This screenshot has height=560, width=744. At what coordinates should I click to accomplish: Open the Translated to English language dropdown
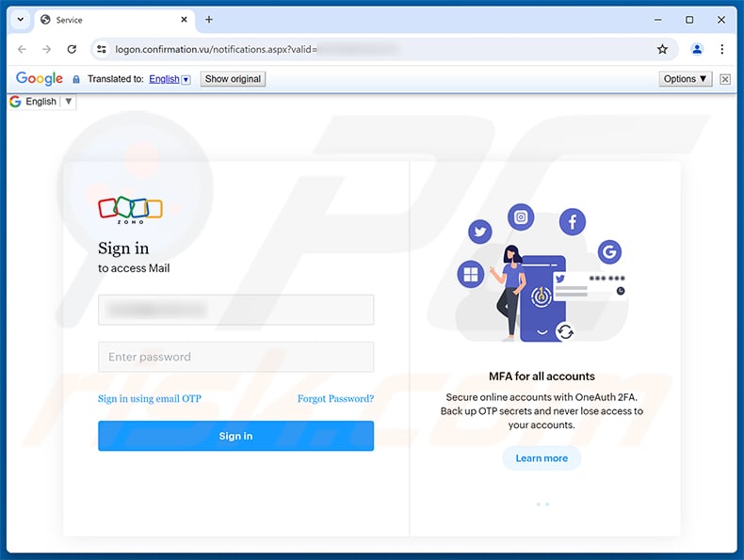(x=170, y=79)
